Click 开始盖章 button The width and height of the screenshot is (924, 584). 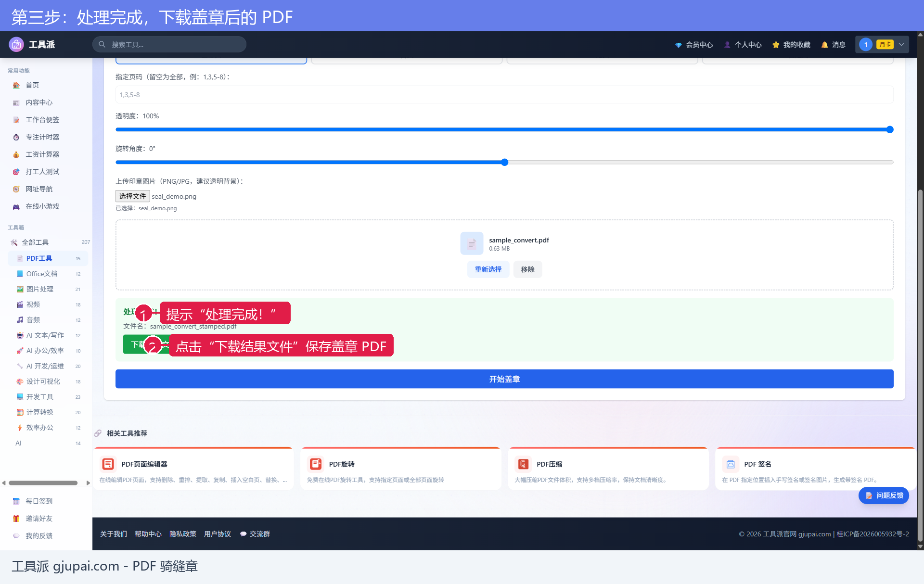click(x=504, y=379)
